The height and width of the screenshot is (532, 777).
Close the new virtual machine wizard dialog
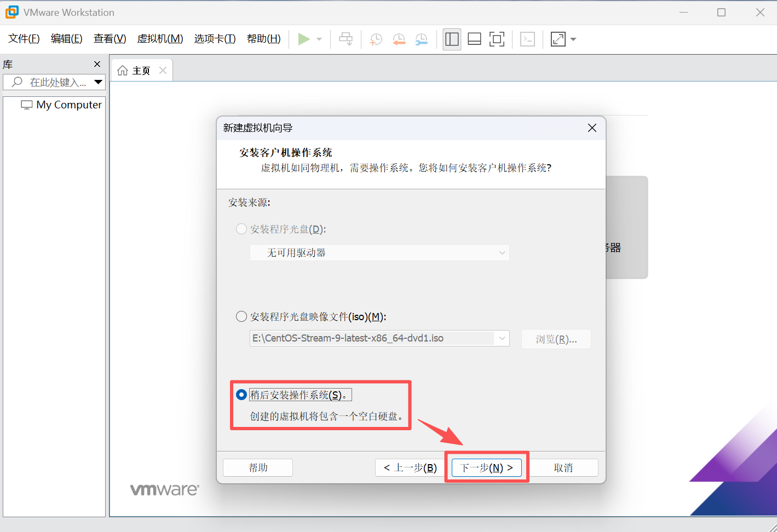click(592, 128)
